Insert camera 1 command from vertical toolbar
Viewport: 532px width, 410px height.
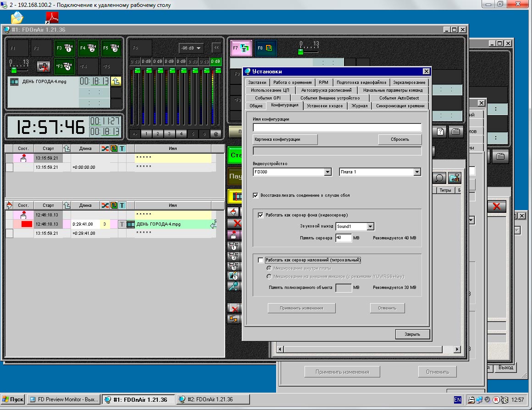point(234,246)
